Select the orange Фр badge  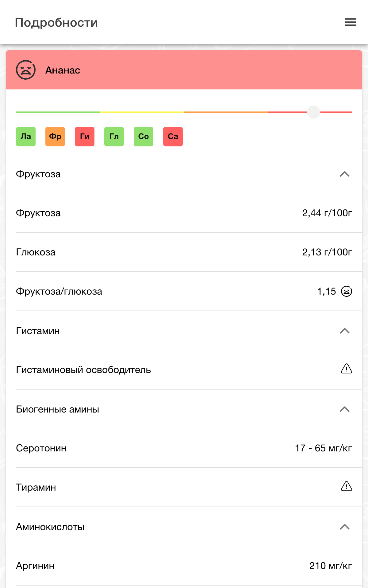[55, 137]
